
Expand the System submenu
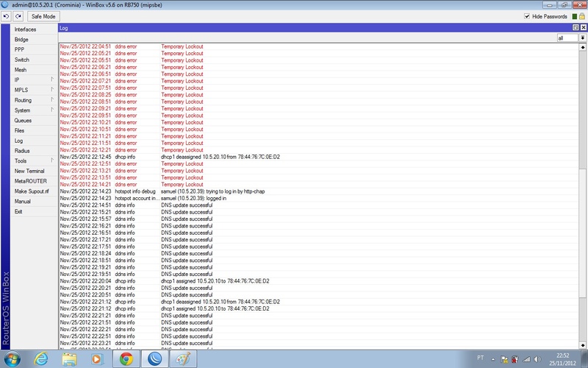point(34,110)
